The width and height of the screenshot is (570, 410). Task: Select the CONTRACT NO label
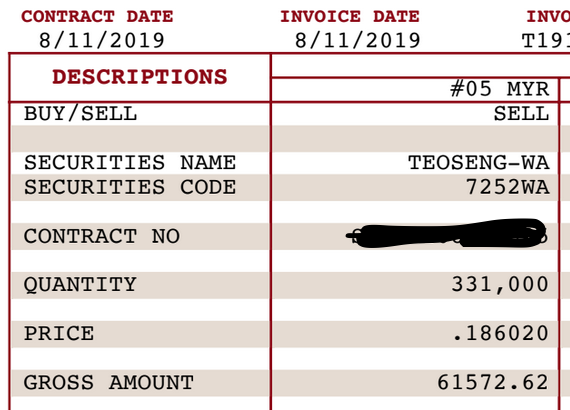pos(102,236)
